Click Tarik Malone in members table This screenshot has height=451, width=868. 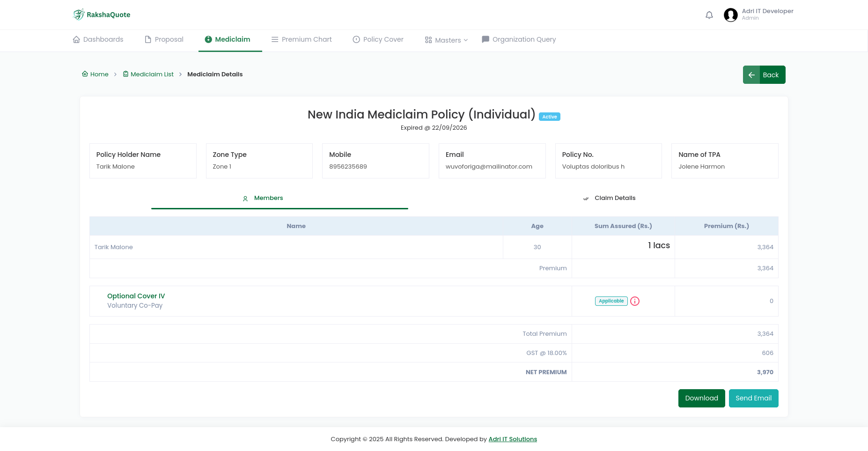(x=114, y=247)
